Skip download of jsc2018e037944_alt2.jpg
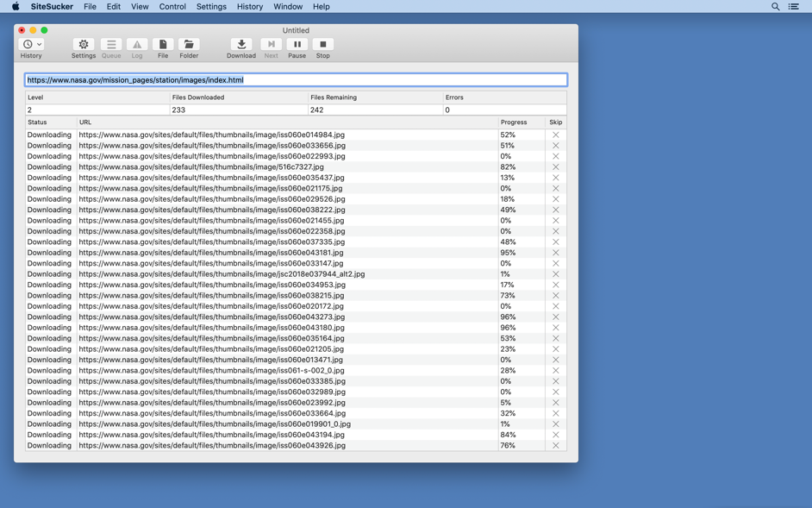 pyautogui.click(x=556, y=274)
